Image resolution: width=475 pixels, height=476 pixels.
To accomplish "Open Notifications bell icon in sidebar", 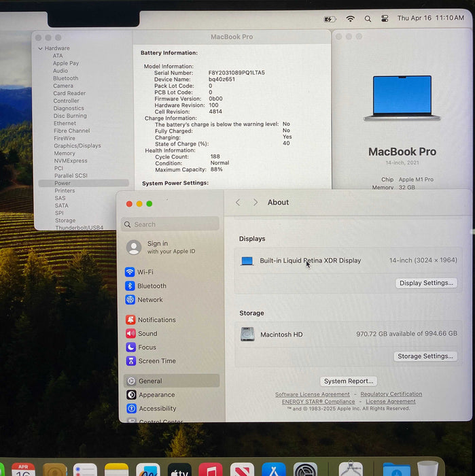I will click(130, 320).
